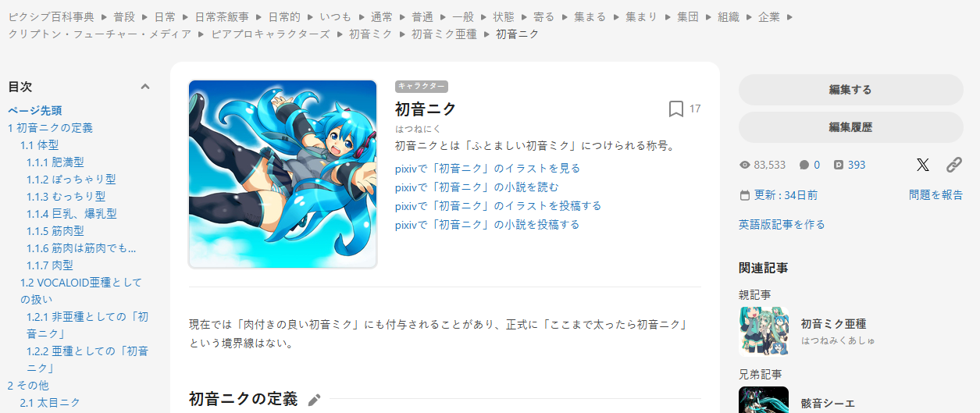
Task: Jump to section 1.1 体型
Action: (39, 144)
